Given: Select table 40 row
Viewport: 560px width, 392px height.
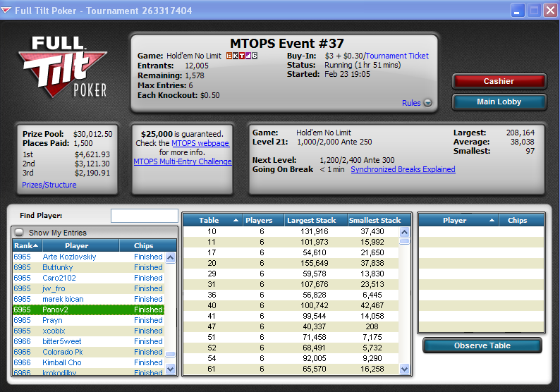Looking at the screenshot, I should (x=291, y=305).
